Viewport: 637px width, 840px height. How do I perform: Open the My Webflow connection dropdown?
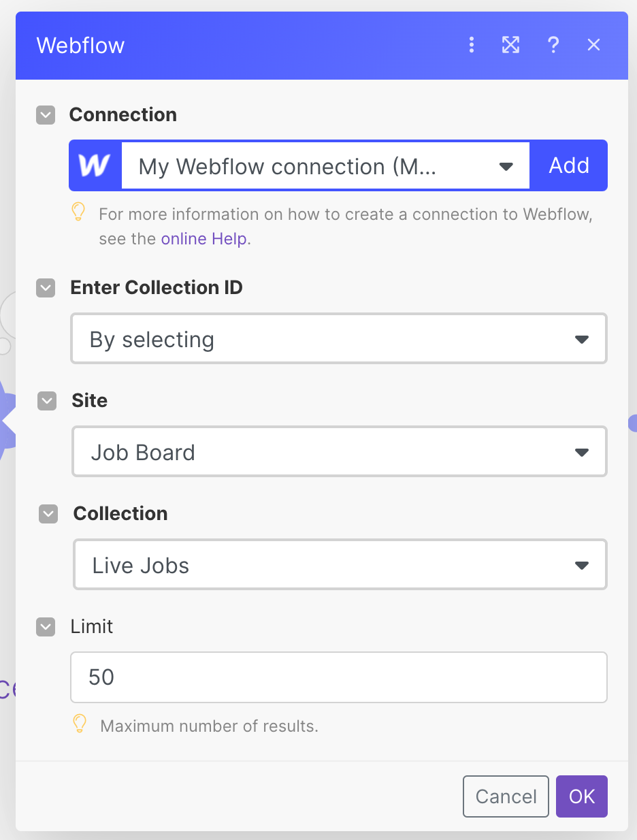point(325,166)
